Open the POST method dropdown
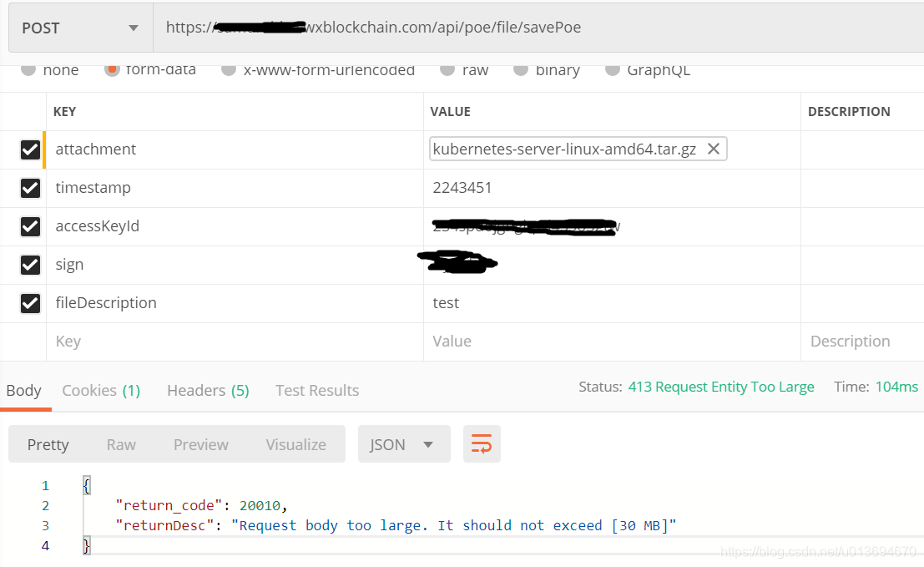This screenshot has height=567, width=924. [79, 27]
